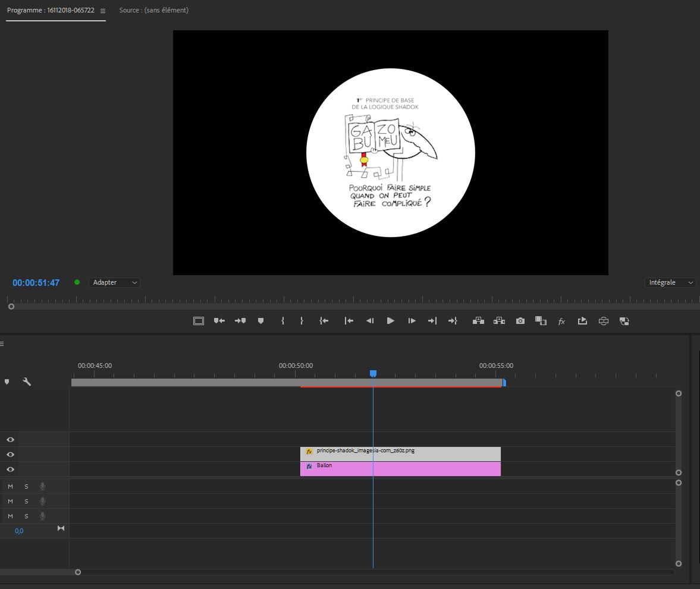700x589 pixels.
Task: Click the work area bar end handle
Action: coord(504,382)
